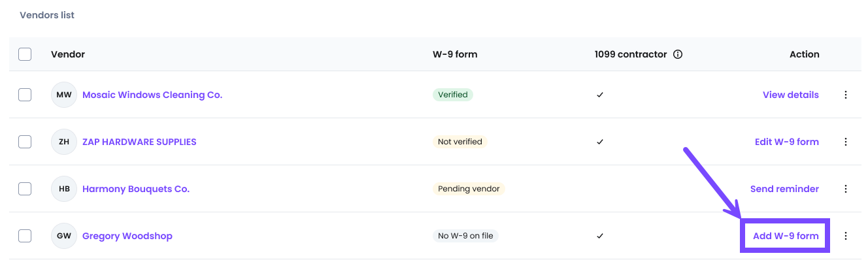Screen dimensions: 868x262
Task: Click the W-9 form column header
Action: coord(455,54)
